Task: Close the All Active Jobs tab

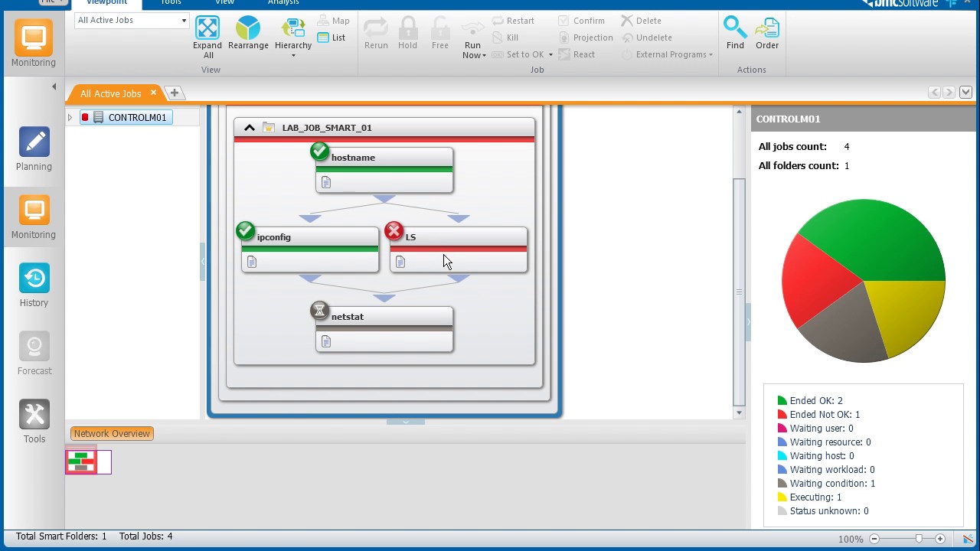Action: tap(153, 93)
